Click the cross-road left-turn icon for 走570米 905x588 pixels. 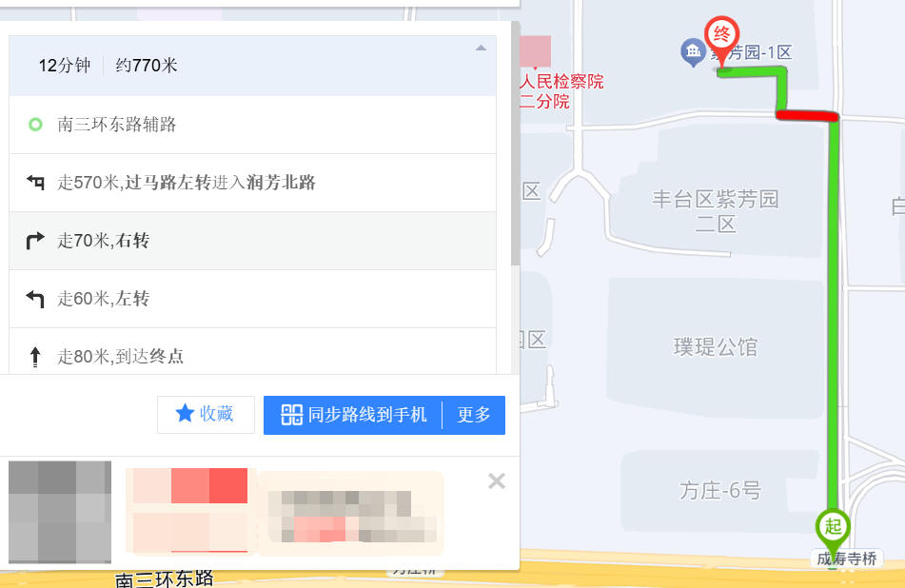[x=35, y=183]
